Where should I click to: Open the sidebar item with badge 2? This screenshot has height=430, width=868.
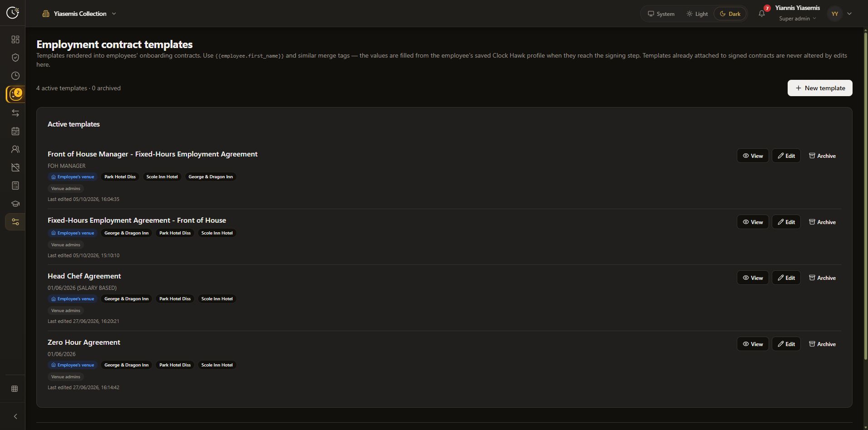point(15,94)
